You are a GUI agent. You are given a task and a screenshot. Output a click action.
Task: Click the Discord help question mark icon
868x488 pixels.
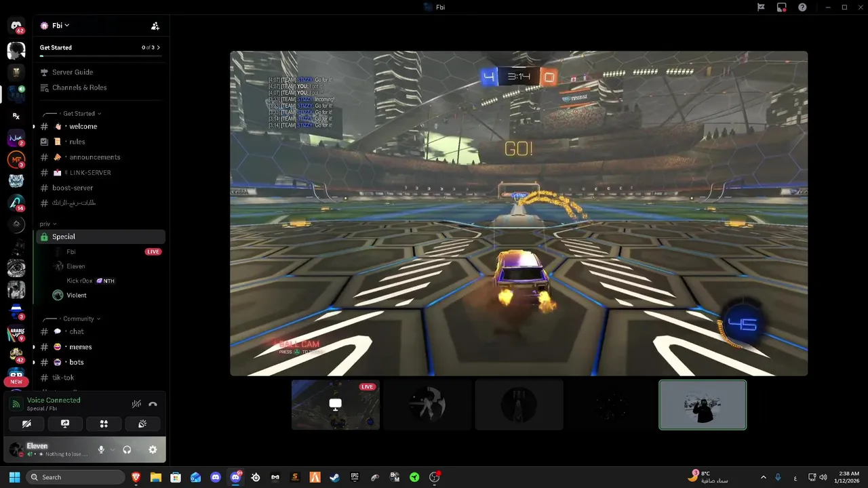pyautogui.click(x=802, y=7)
